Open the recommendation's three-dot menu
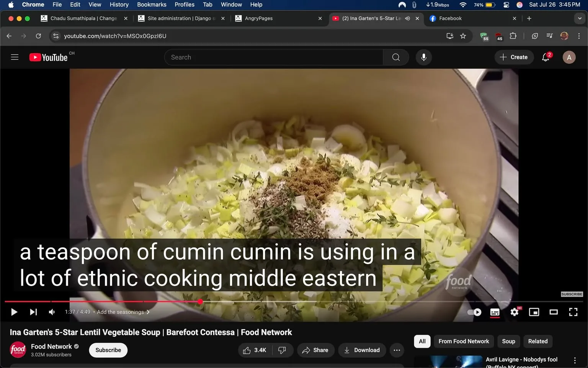588x368 pixels. (574, 360)
